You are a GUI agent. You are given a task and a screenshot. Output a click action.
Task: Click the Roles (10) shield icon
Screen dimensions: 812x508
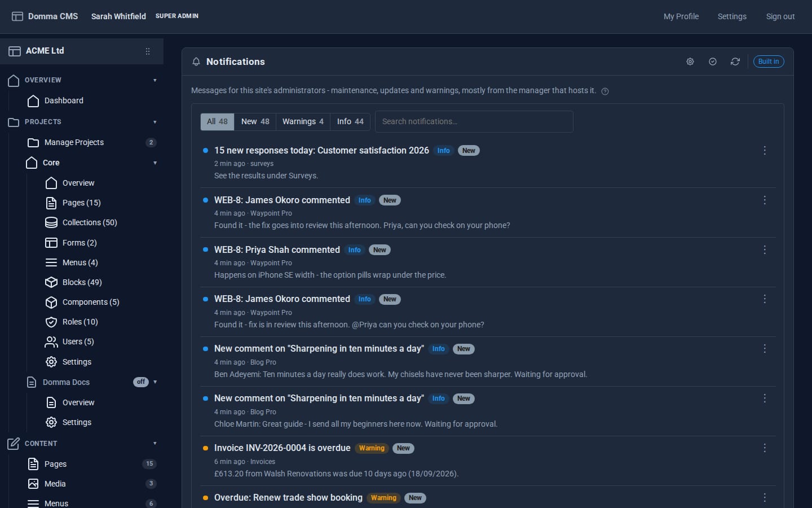51,322
